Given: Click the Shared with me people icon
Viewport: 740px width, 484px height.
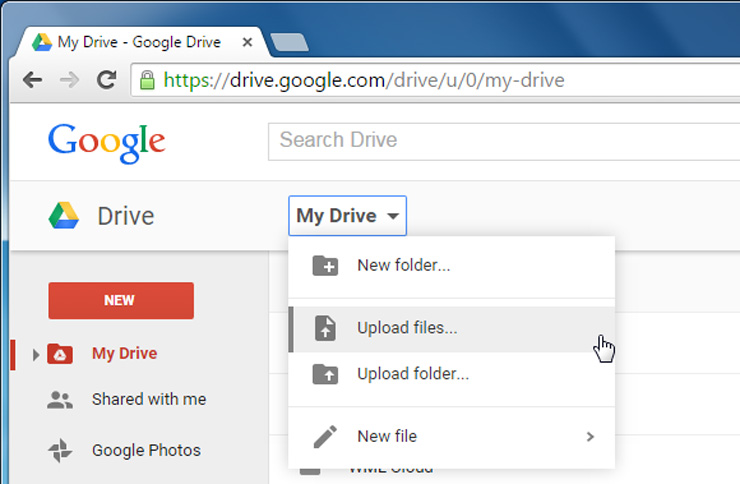Looking at the screenshot, I should (60, 400).
